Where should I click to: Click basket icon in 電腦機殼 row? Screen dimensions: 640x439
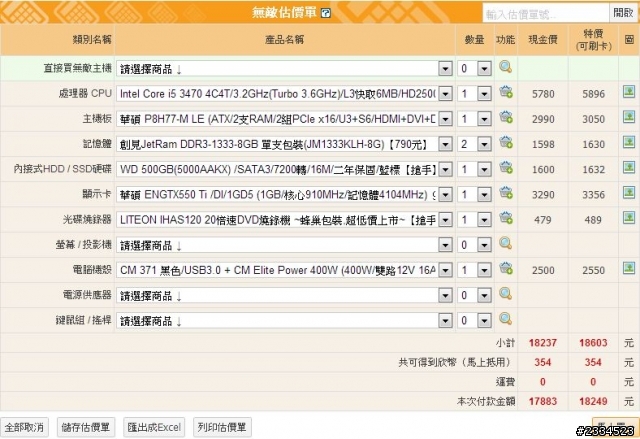506,268
